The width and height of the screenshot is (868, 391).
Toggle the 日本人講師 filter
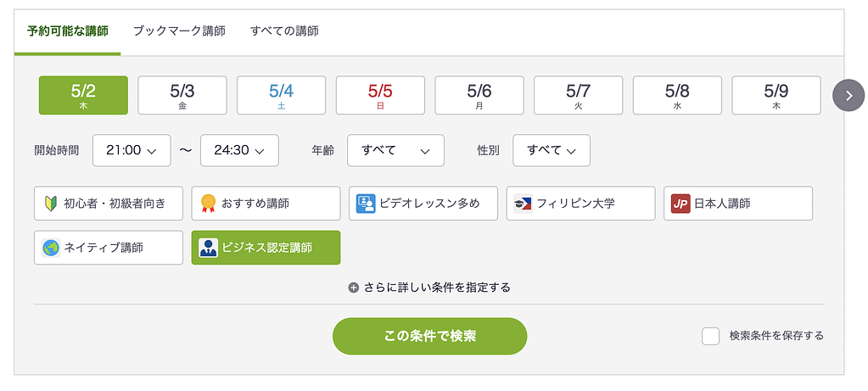(738, 204)
